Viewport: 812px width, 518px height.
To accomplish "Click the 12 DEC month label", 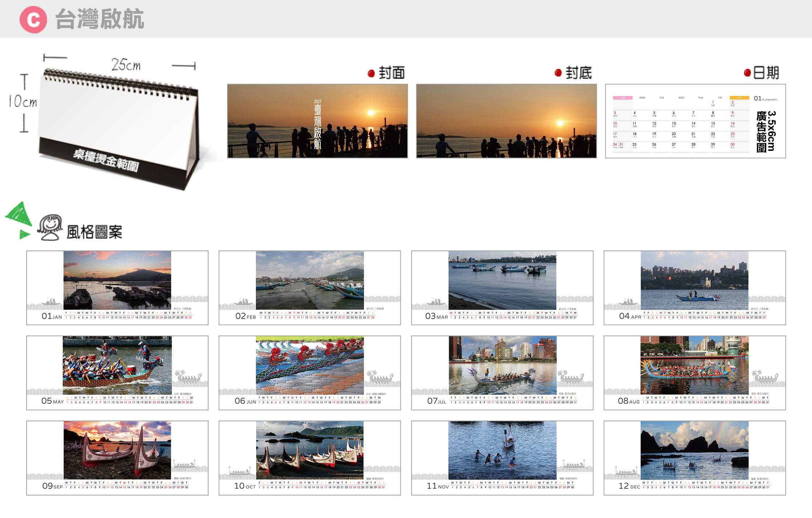I will (x=630, y=486).
